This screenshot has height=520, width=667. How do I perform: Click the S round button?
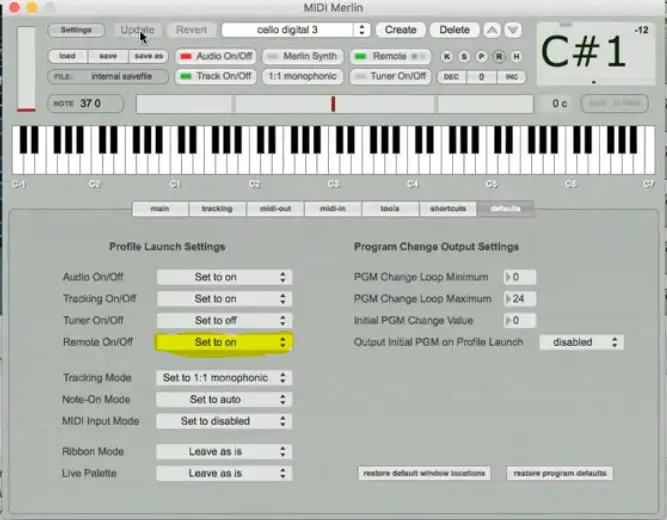pyautogui.click(x=464, y=56)
